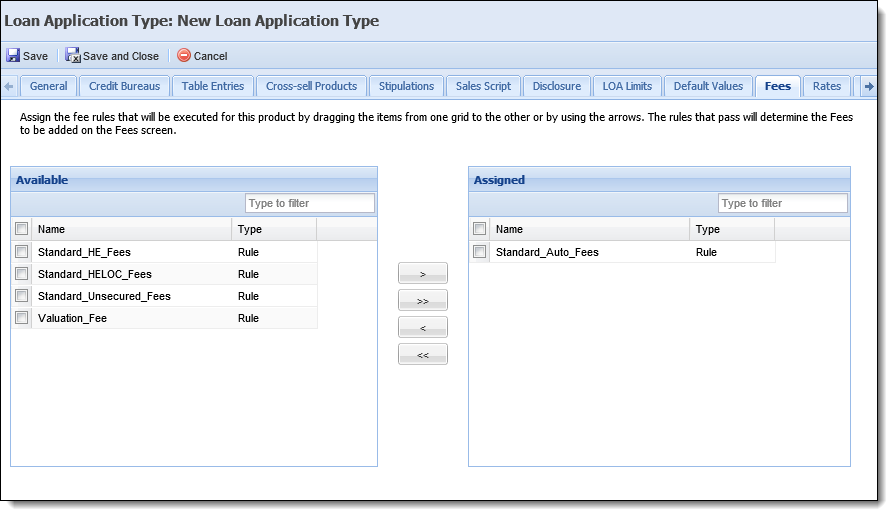This screenshot has width=893, height=516.
Task: Switch to the Rates tab
Action: tap(827, 87)
